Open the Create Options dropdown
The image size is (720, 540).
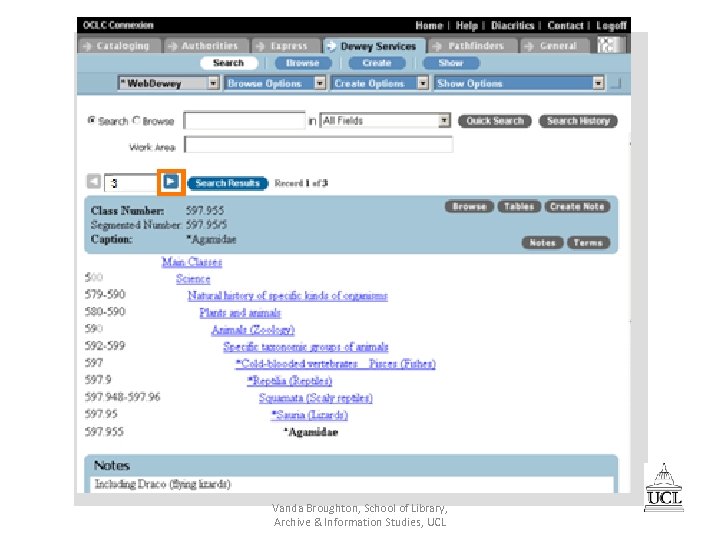(380, 83)
